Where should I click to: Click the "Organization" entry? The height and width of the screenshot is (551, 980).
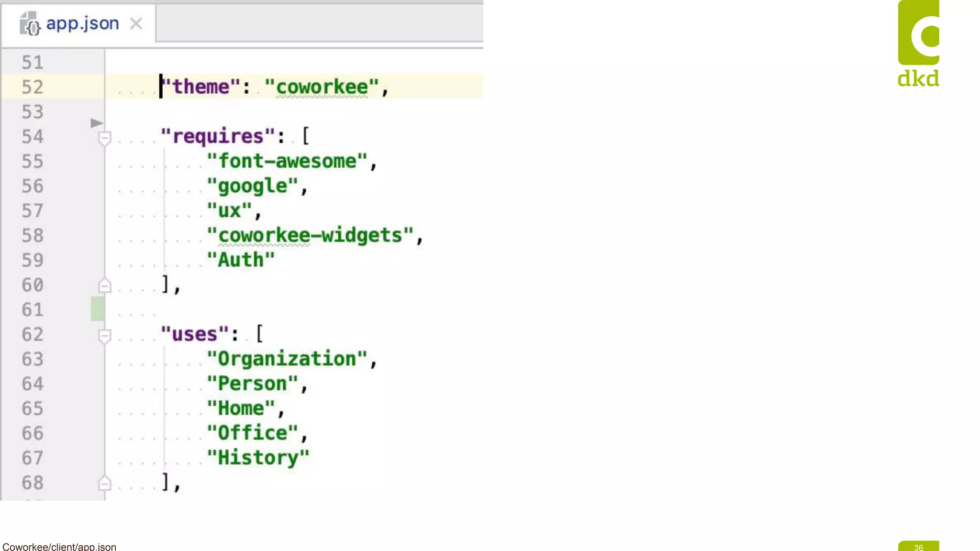(287, 359)
